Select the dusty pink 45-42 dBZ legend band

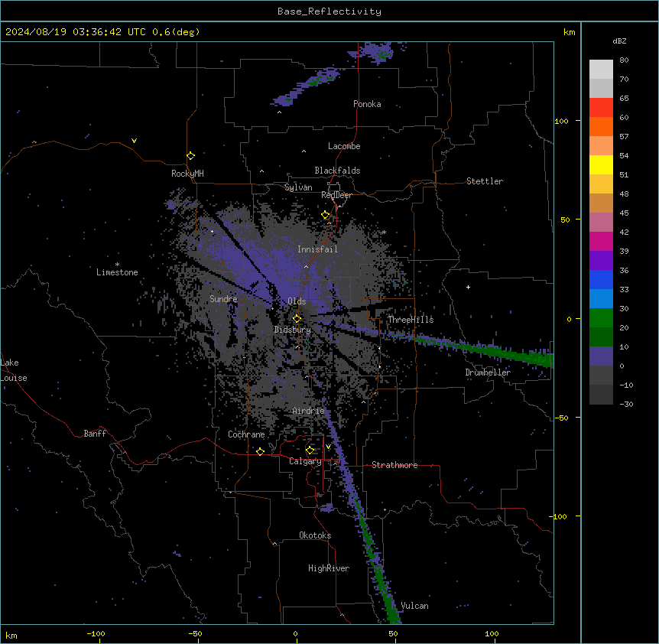[x=601, y=222]
